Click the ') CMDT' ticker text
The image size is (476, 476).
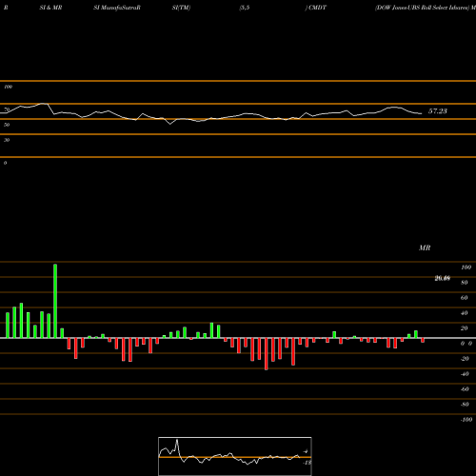(316, 8)
